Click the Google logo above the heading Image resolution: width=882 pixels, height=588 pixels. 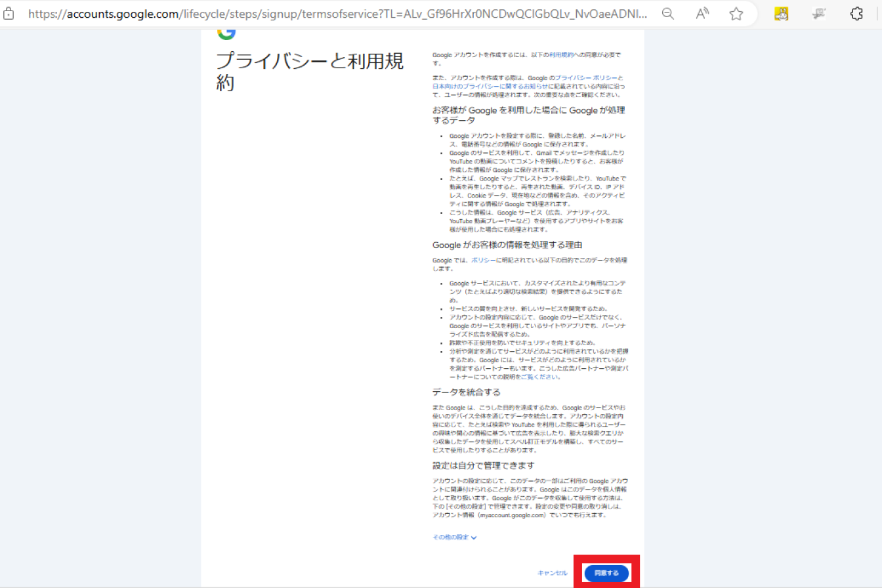[226, 33]
